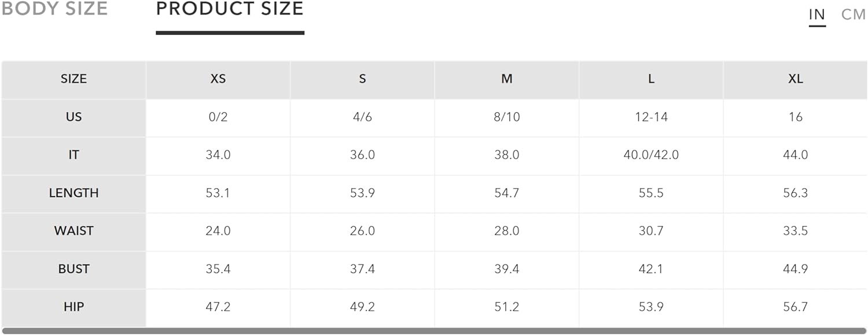Image resolution: width=868 pixels, height=335 pixels.
Task: Click the XL size column header
Action: coord(795,79)
